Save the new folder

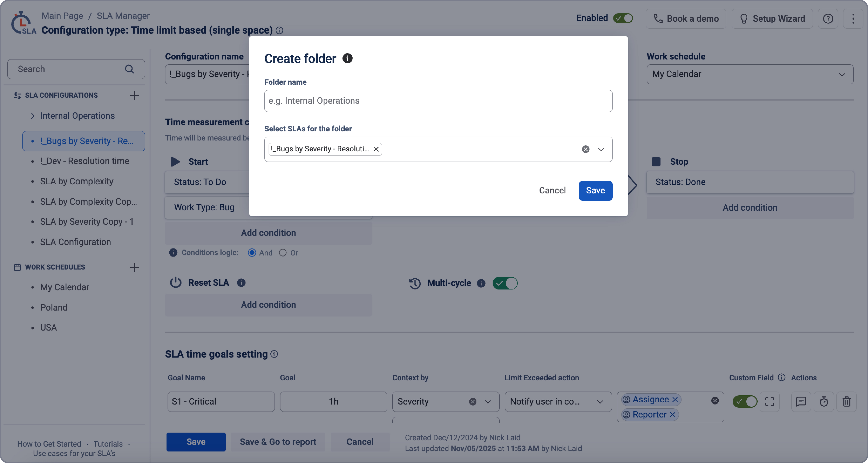[x=595, y=190]
